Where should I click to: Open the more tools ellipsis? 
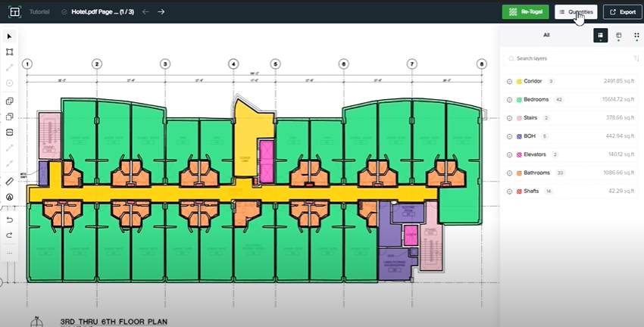point(9,253)
